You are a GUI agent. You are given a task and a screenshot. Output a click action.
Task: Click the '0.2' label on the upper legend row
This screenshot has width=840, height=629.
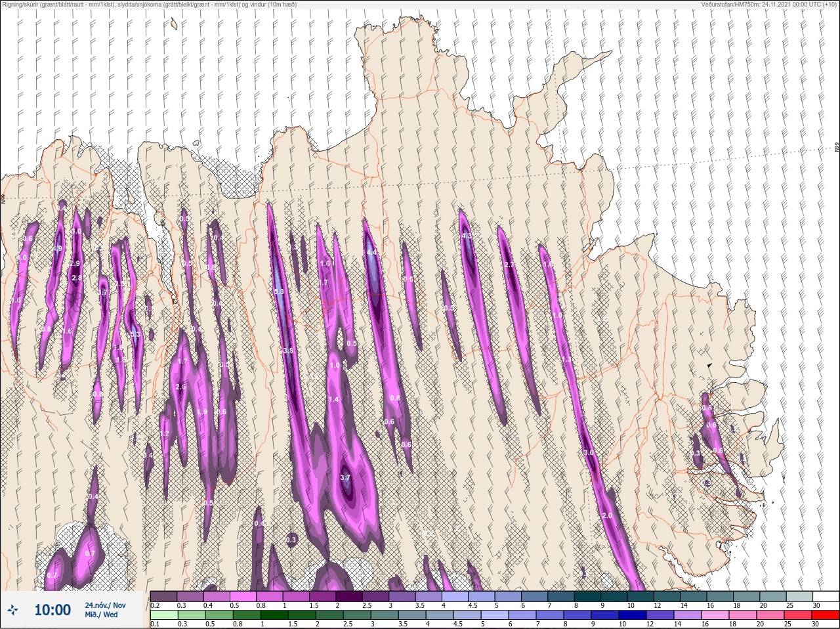(155, 605)
